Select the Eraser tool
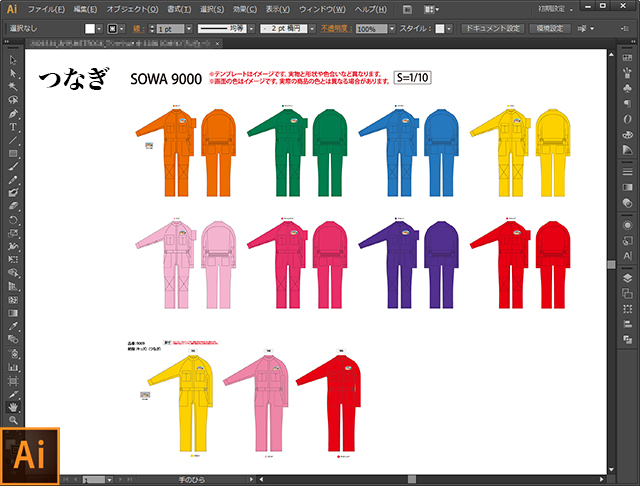The height and width of the screenshot is (486, 640). point(13,206)
